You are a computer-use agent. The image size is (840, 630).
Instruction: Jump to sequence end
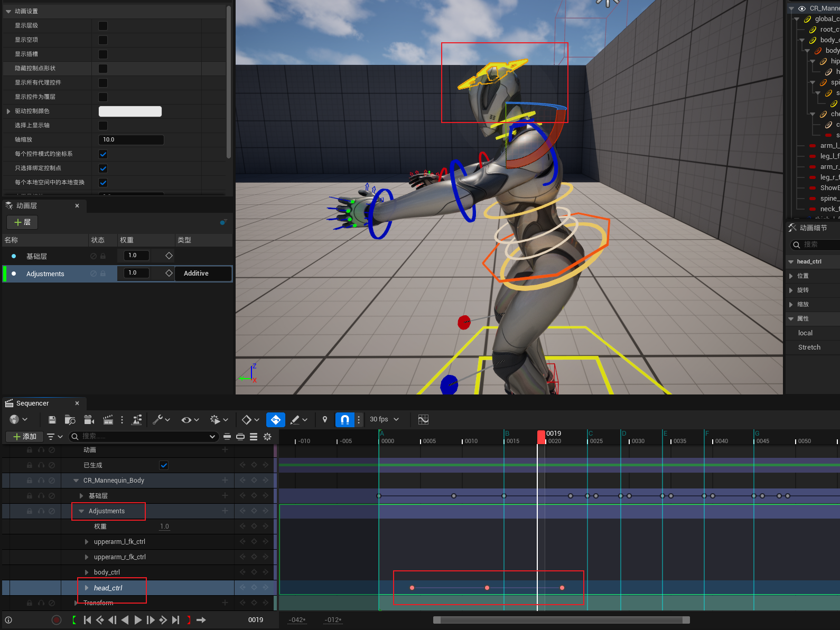(176, 620)
